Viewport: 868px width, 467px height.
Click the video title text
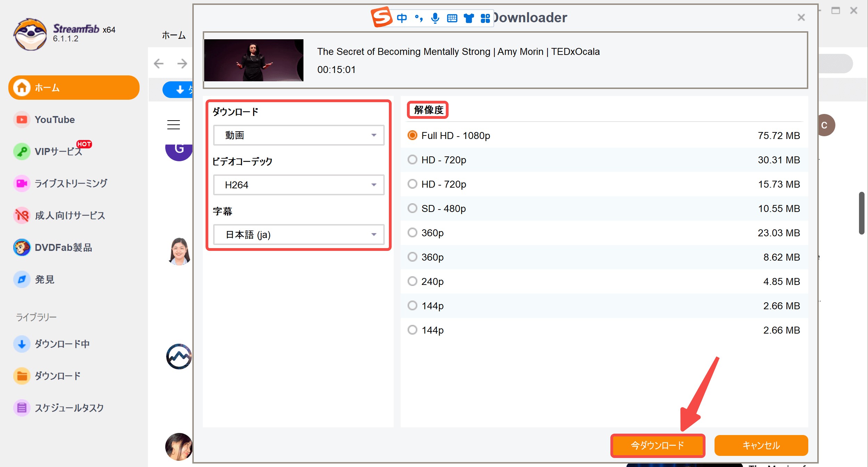[458, 51]
